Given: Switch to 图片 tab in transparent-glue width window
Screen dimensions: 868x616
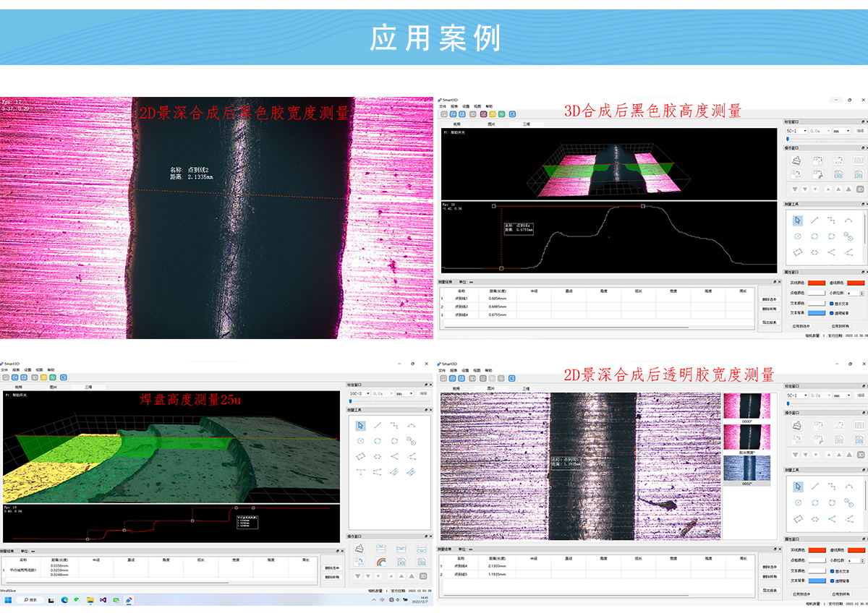Looking at the screenshot, I should 491,388.
